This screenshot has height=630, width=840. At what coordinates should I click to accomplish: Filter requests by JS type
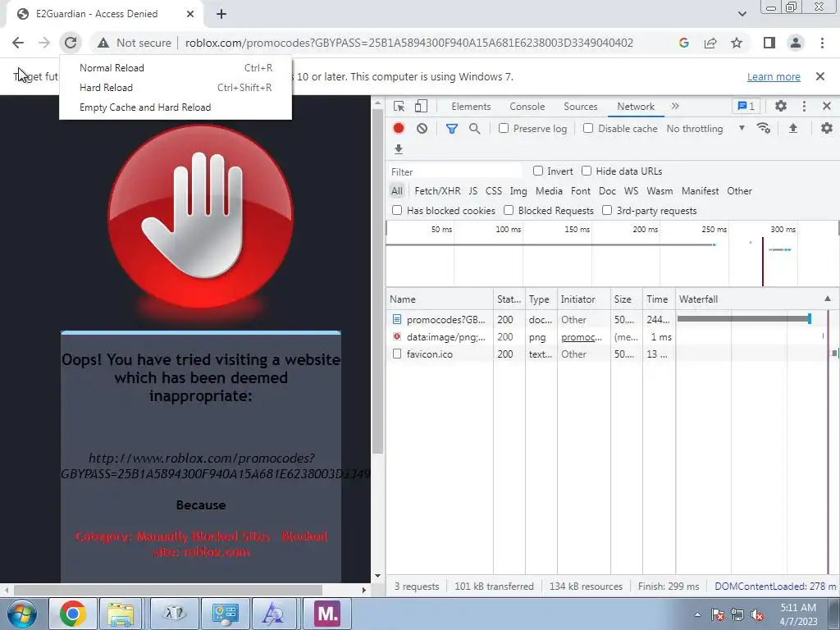pos(472,190)
